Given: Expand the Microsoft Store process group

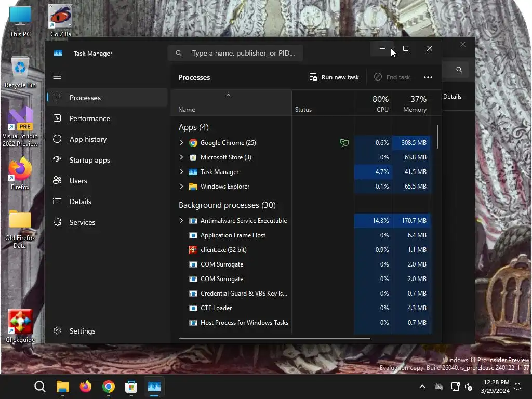Looking at the screenshot, I should click(181, 157).
